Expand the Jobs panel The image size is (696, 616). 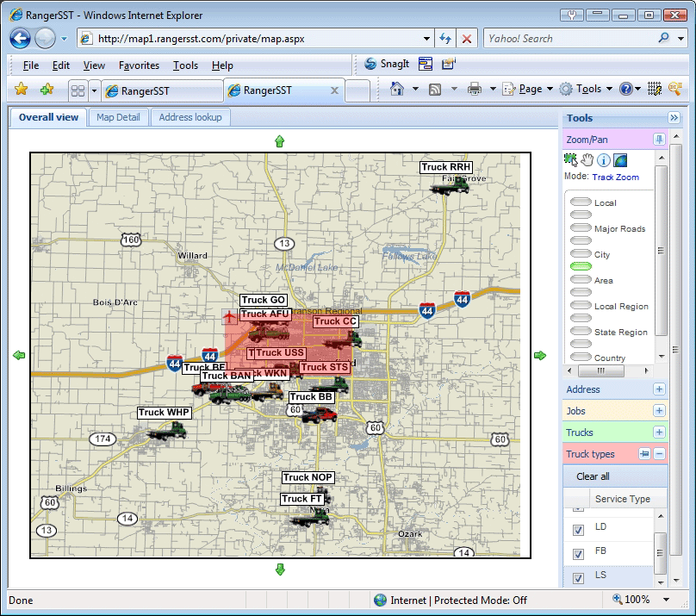[659, 411]
